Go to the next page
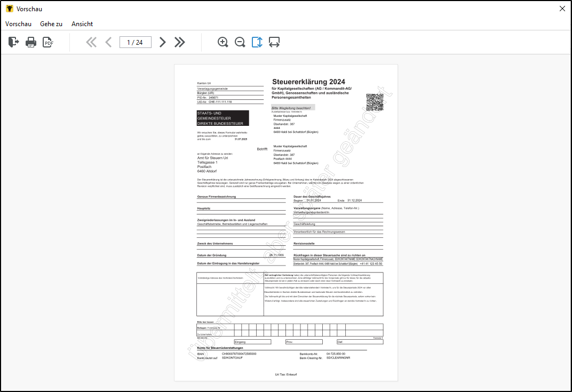The height and width of the screenshot is (392, 572). click(x=163, y=42)
